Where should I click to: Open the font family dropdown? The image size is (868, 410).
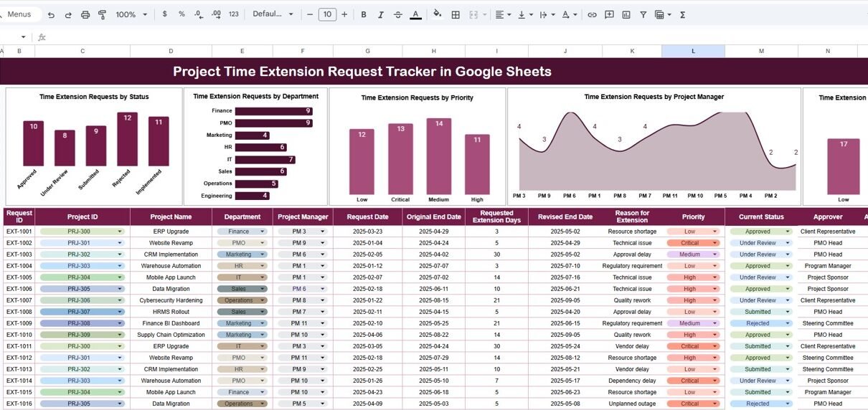coord(273,14)
